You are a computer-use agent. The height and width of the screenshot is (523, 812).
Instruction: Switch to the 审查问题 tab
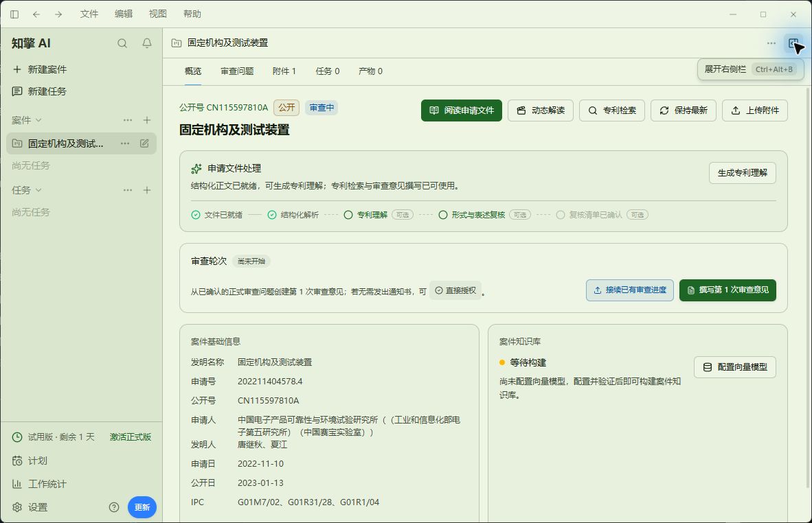tap(237, 71)
